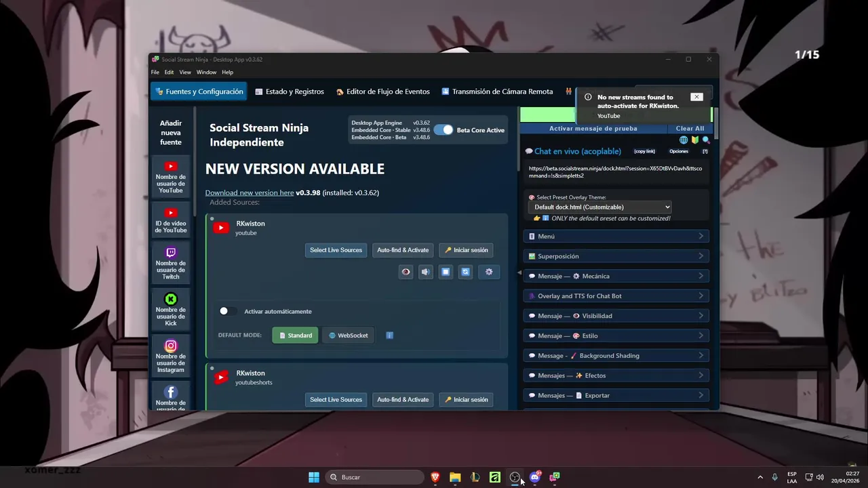Select Standard default mode
Viewport: 868px width, 488px height.
[296, 335]
